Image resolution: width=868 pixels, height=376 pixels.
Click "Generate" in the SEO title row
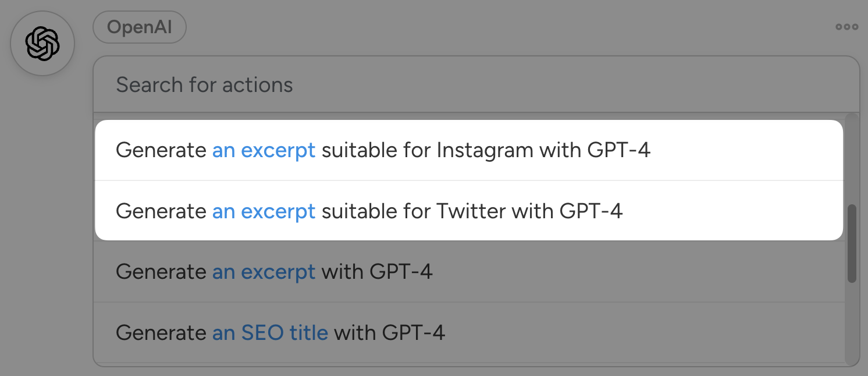[161, 333]
